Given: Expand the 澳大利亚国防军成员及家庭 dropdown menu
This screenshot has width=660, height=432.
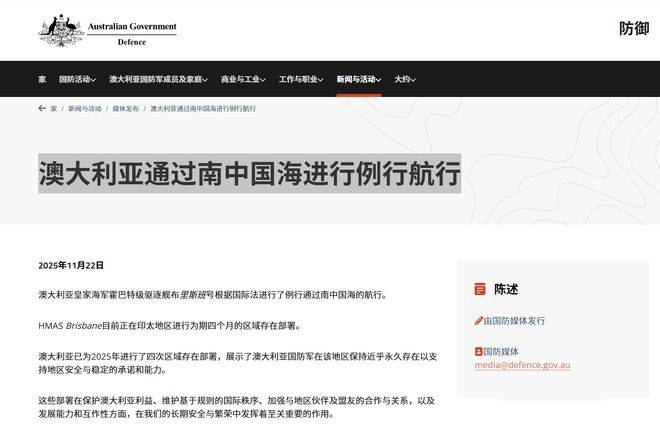Looking at the screenshot, I should tap(158, 79).
